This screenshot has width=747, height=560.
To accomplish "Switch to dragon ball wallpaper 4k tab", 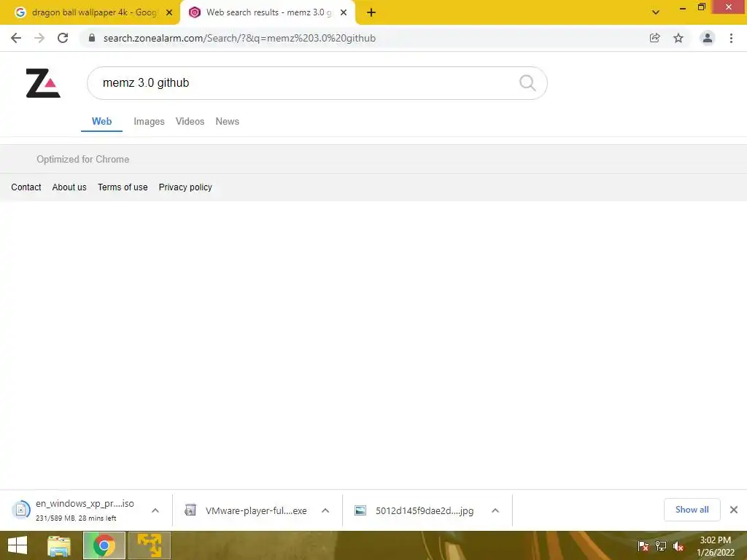I will [x=94, y=12].
